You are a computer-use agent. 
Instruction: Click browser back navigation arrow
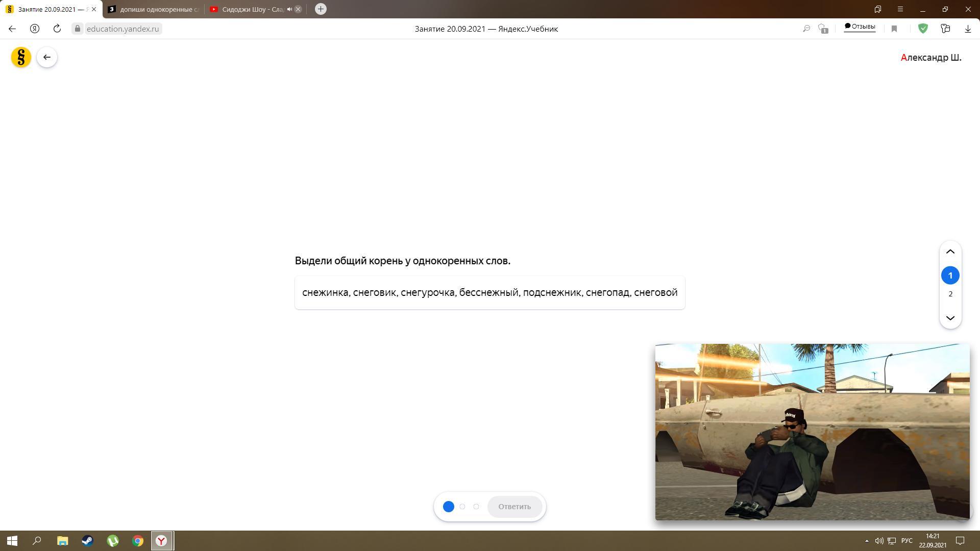[12, 29]
